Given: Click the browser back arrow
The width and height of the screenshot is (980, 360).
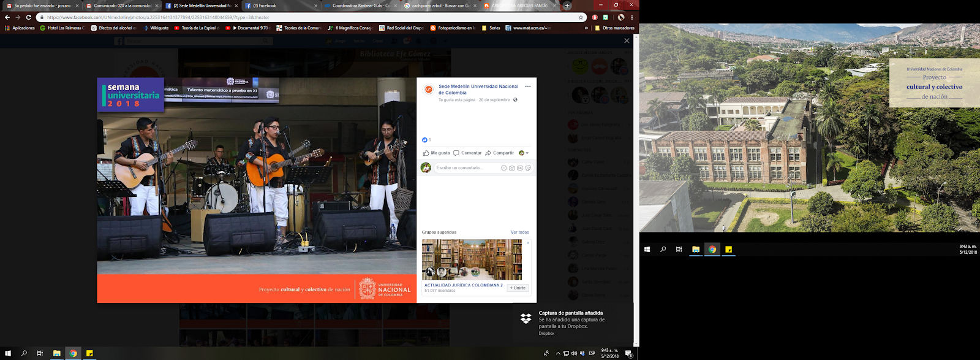Looking at the screenshot, I should 7,17.
